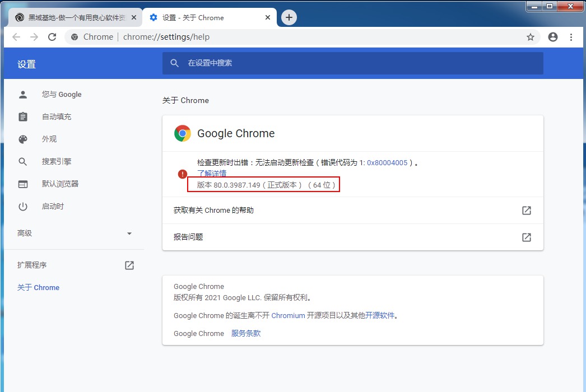The image size is (586, 392).
Task: Open the user profile avatar menu
Action: pyautogui.click(x=553, y=37)
